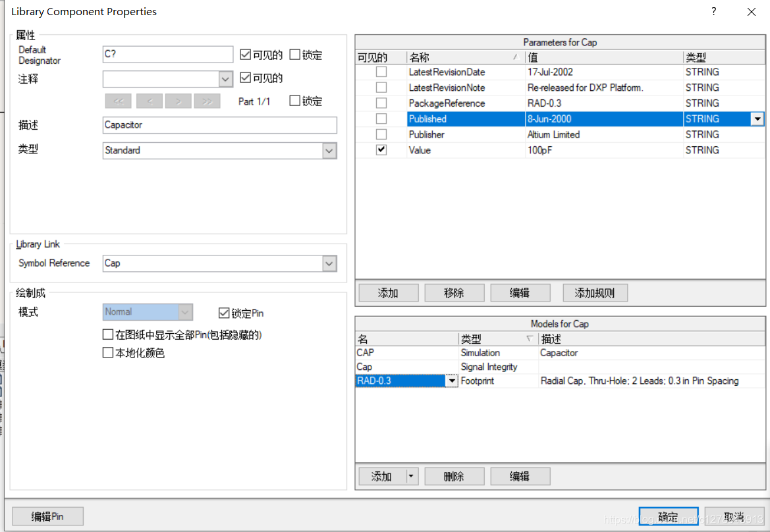Enable 锁定 checkbox next to Default Designator
The width and height of the screenshot is (770, 532).
295,55
